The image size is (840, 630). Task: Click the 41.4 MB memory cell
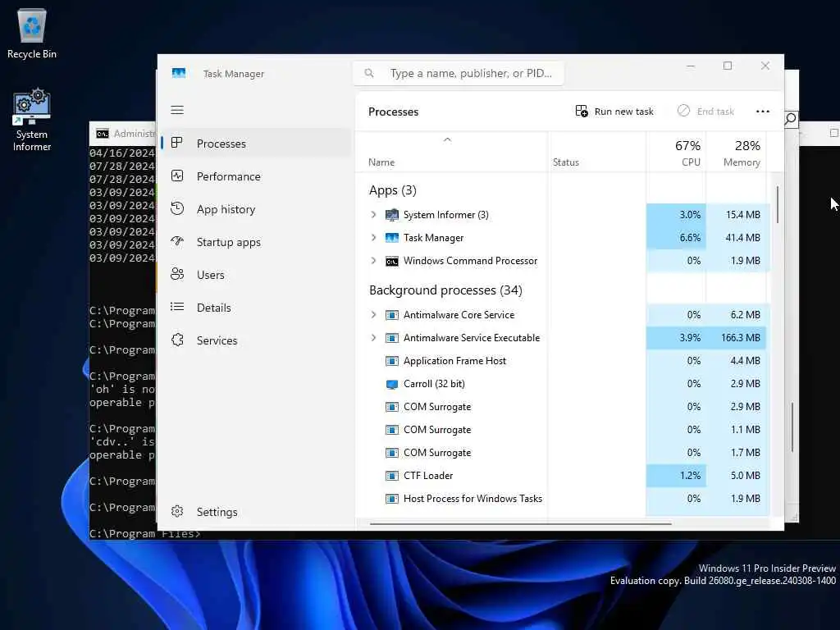click(x=736, y=238)
